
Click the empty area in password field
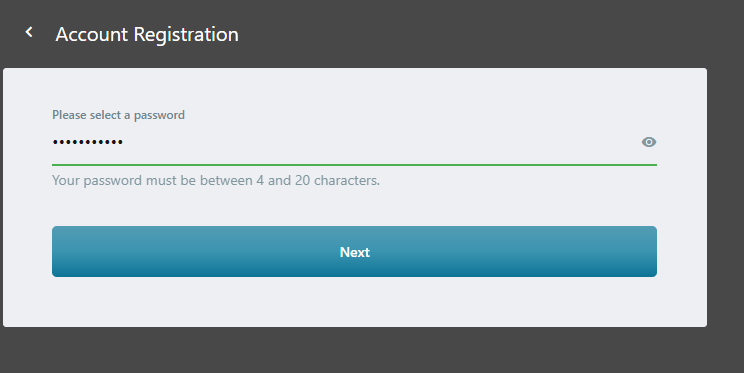tap(380, 142)
